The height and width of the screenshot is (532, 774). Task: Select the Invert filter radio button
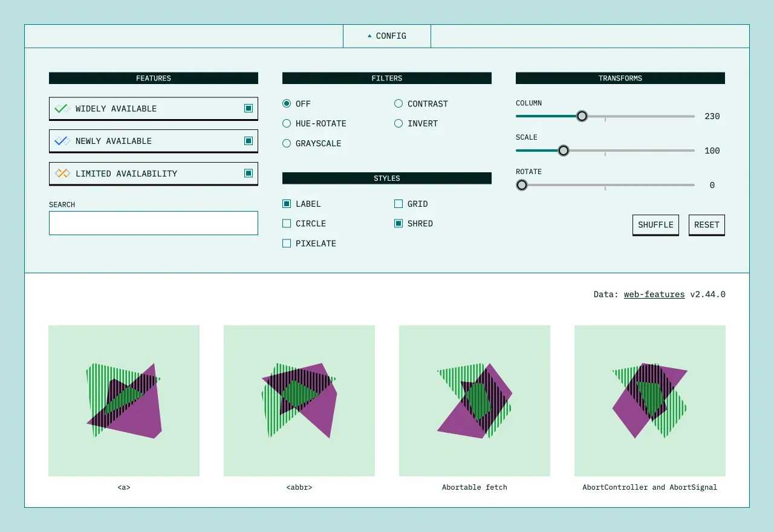398,123
